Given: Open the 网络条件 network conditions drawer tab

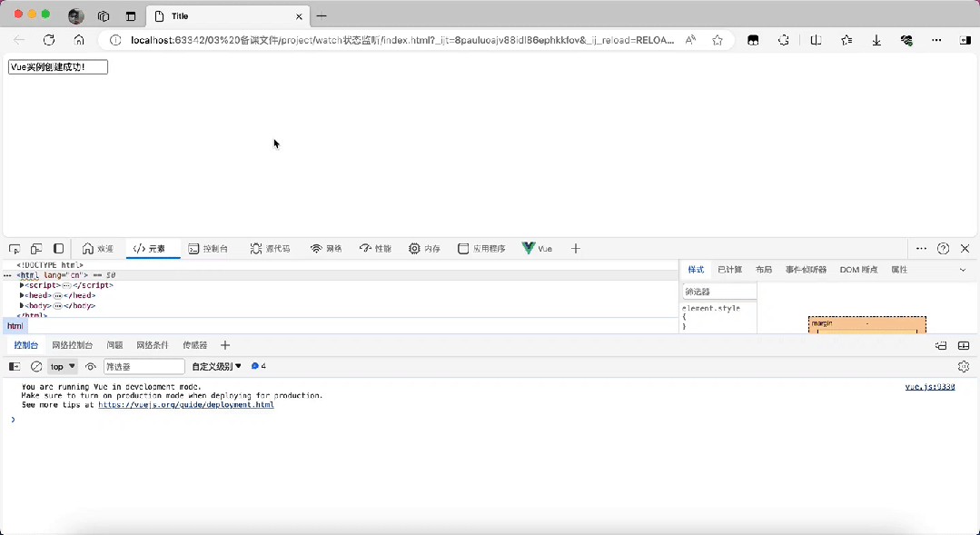Looking at the screenshot, I should pyautogui.click(x=153, y=345).
